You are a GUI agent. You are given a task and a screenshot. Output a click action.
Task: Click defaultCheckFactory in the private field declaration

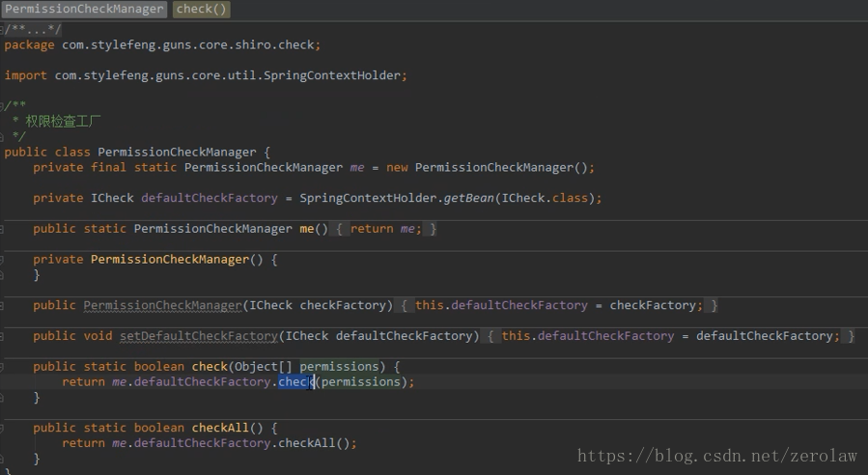(210, 198)
